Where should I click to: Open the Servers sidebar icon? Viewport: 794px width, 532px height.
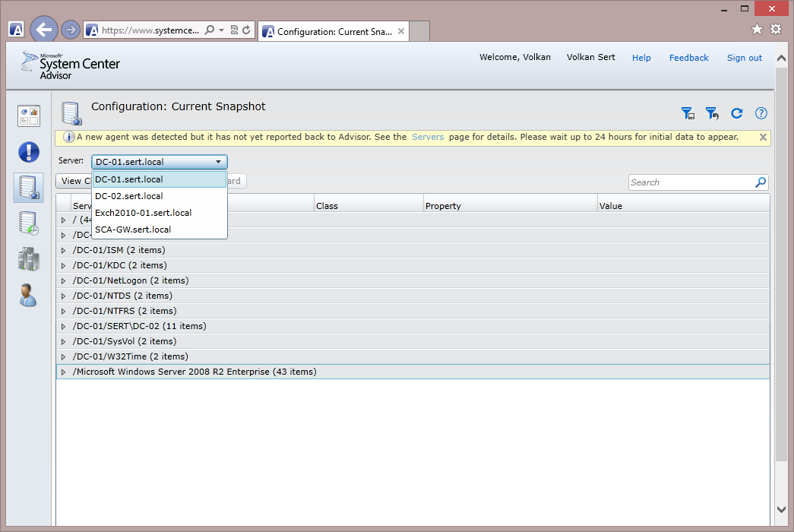click(x=29, y=259)
